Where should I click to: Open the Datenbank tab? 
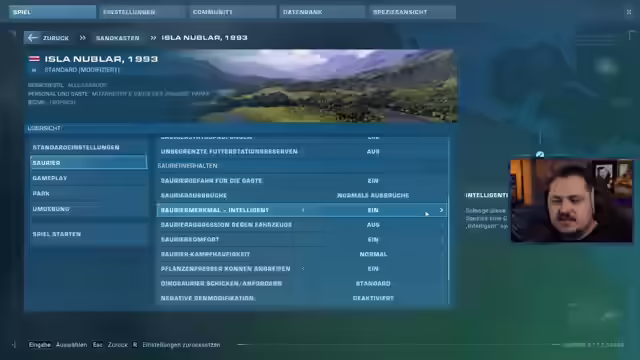pyautogui.click(x=322, y=12)
